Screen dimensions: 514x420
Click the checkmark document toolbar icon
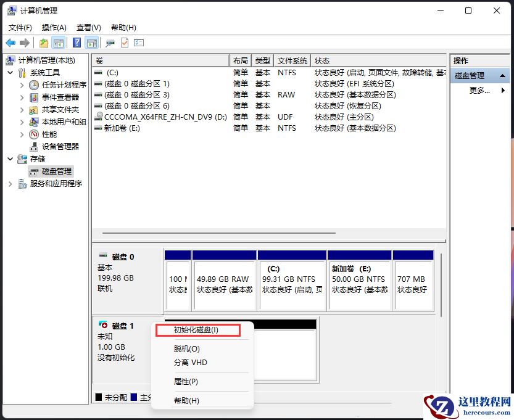click(124, 42)
